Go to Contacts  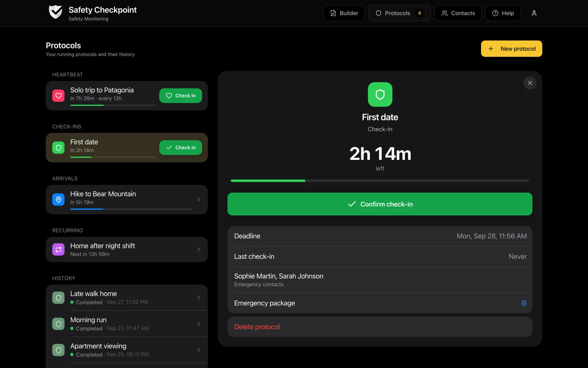coord(458,13)
